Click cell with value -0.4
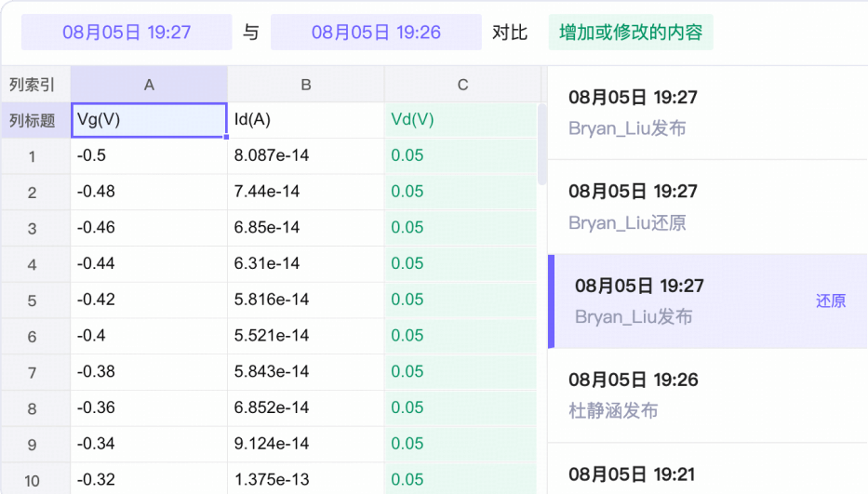 (x=149, y=336)
